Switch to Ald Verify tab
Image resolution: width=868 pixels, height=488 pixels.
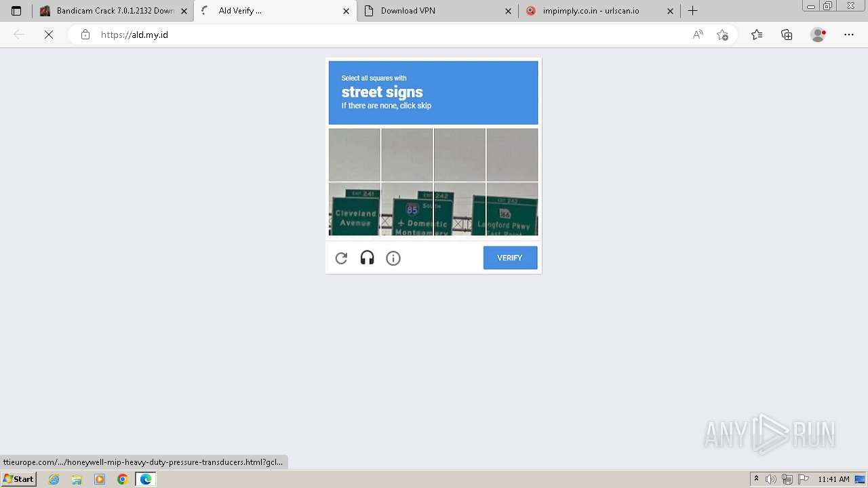274,11
